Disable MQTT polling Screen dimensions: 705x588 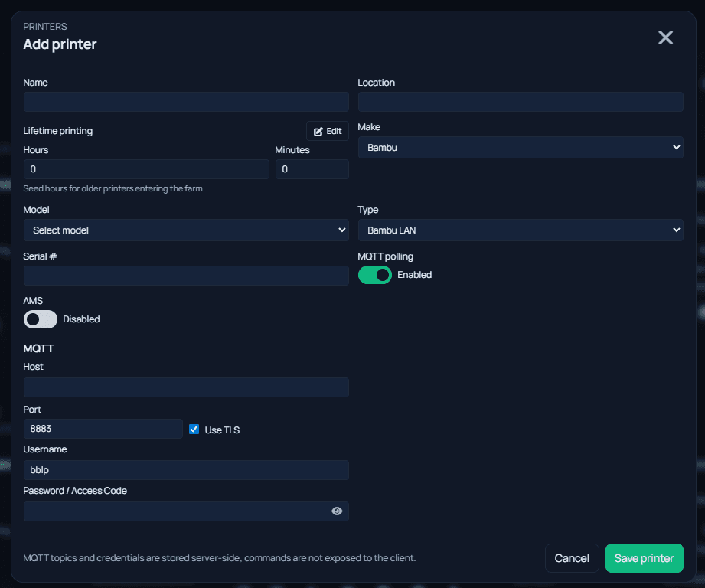click(375, 274)
